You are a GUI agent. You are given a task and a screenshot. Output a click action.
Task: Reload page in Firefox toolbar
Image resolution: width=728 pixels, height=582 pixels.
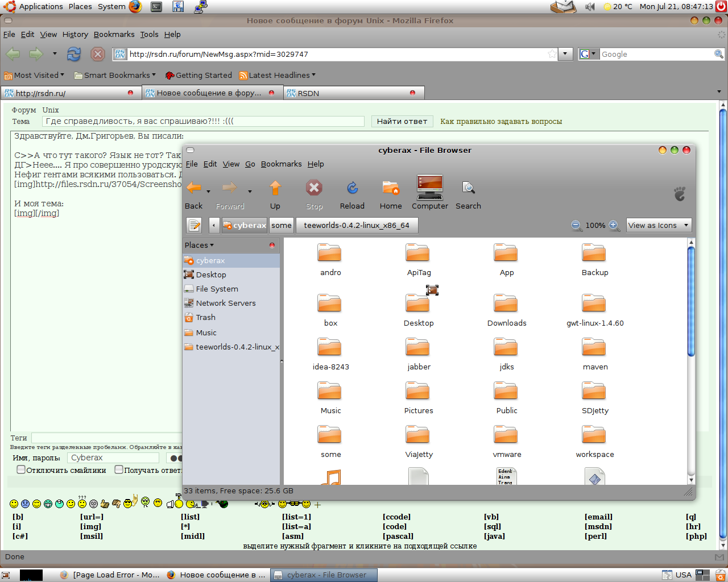(x=74, y=55)
